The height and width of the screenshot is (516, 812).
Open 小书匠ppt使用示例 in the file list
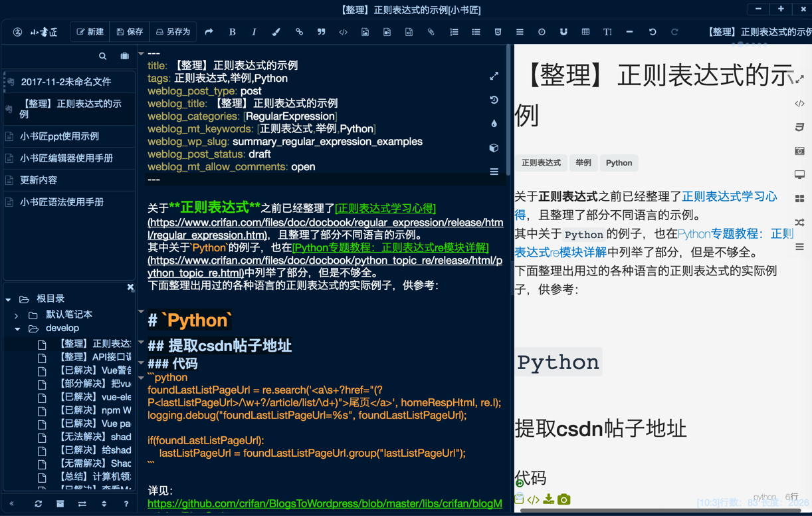pyautogui.click(x=69, y=136)
